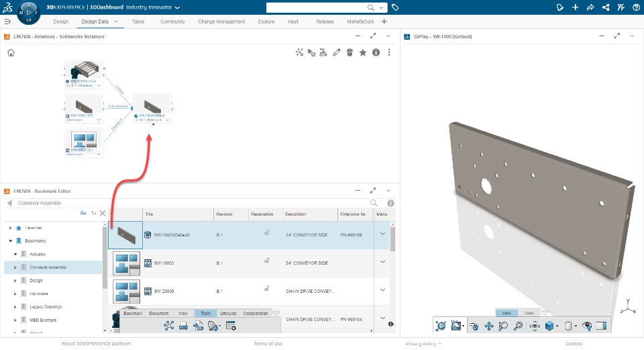This screenshot has width=644, height=350.
Task: Click the share arrow icon in top bar
Action: click(x=590, y=7)
